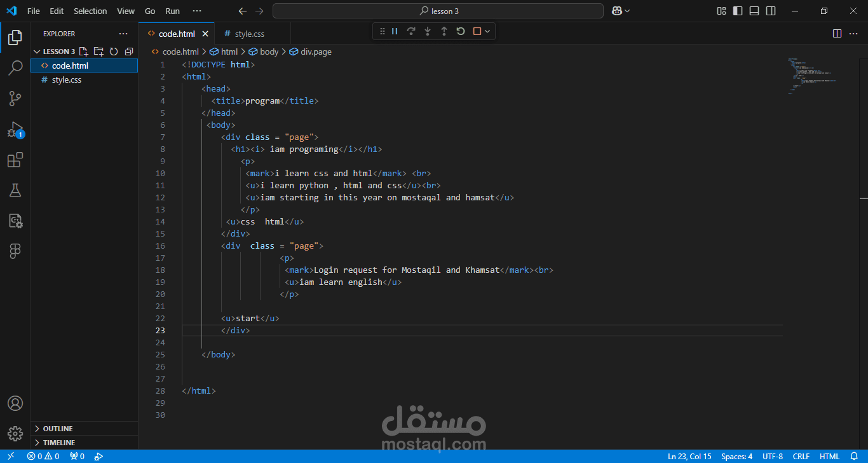The image size is (868, 463).
Task: Change file encoding via UTF-8
Action: 773,456
